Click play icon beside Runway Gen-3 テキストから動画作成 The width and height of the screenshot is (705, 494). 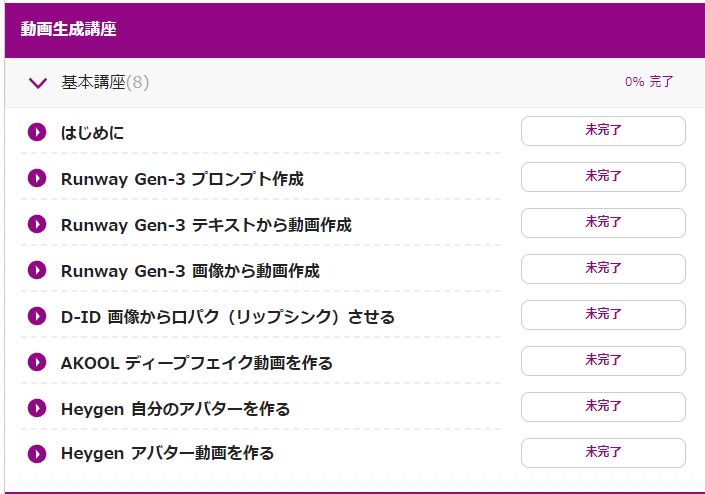37,224
